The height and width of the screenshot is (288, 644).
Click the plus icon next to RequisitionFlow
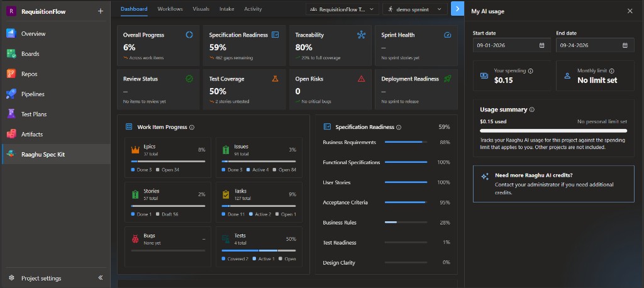click(100, 11)
